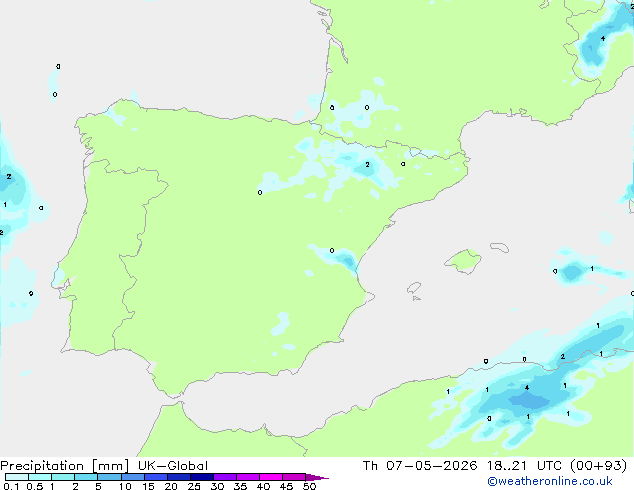Click the '4' value over Algeria

(x=526, y=388)
